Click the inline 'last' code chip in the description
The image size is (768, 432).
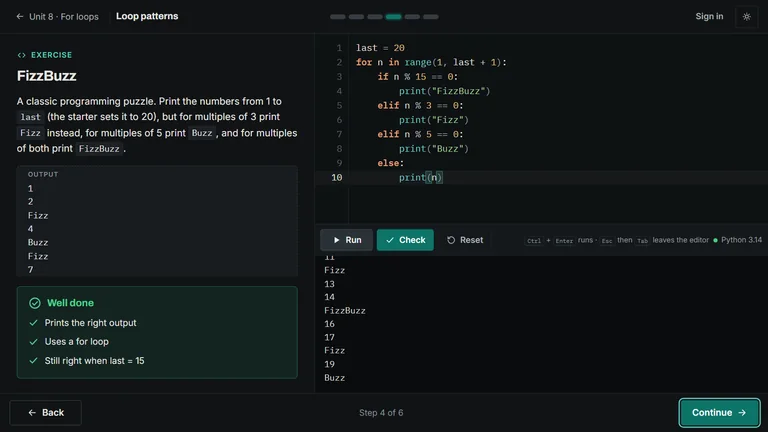click(x=30, y=118)
